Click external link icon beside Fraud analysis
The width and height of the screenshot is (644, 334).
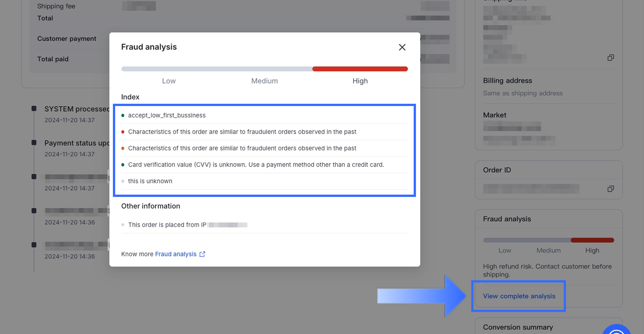point(202,254)
